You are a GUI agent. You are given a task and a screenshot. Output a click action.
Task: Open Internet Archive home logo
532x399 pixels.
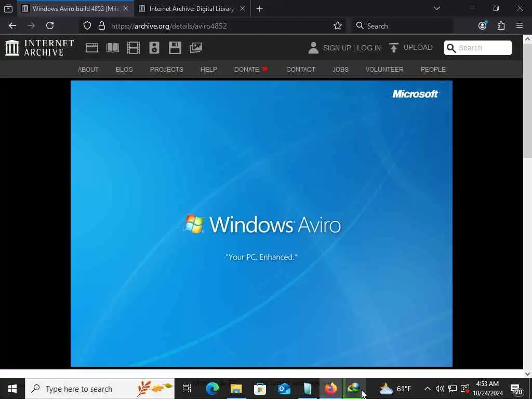click(39, 48)
